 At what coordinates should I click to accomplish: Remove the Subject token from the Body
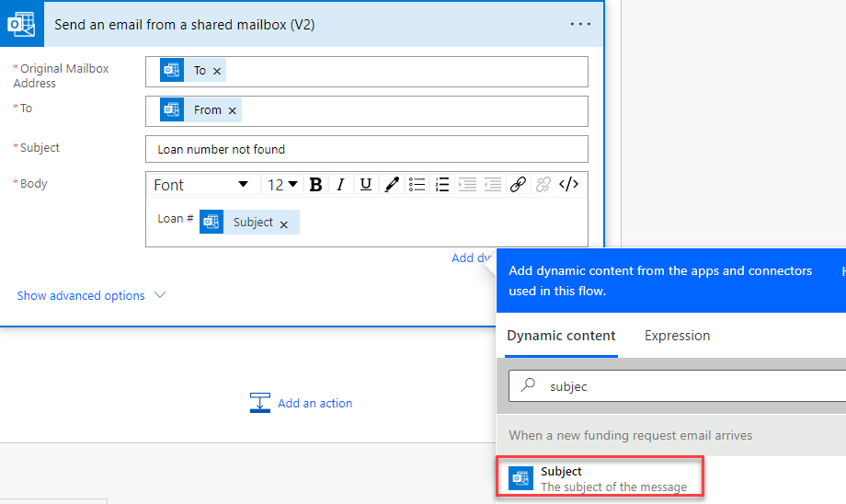coord(284,224)
